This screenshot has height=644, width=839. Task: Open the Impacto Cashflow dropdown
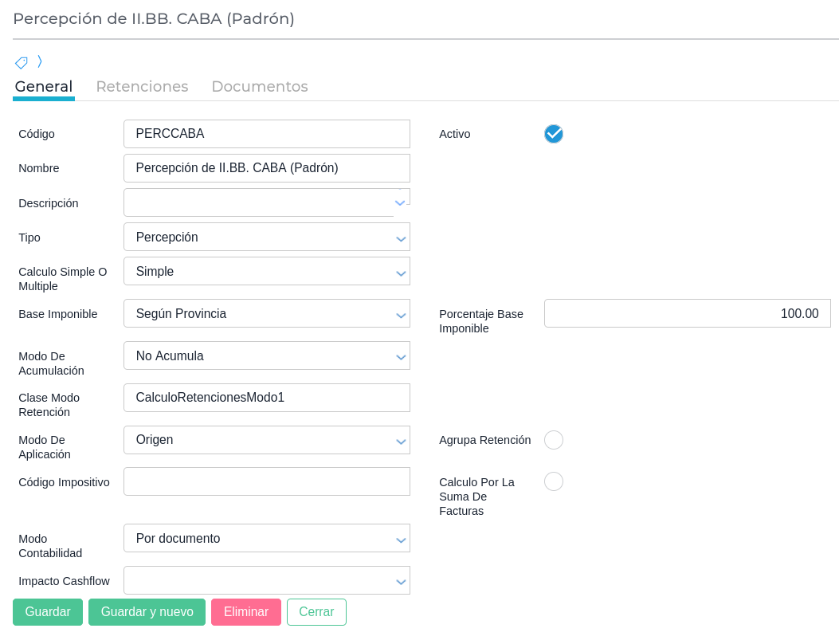coord(267,581)
